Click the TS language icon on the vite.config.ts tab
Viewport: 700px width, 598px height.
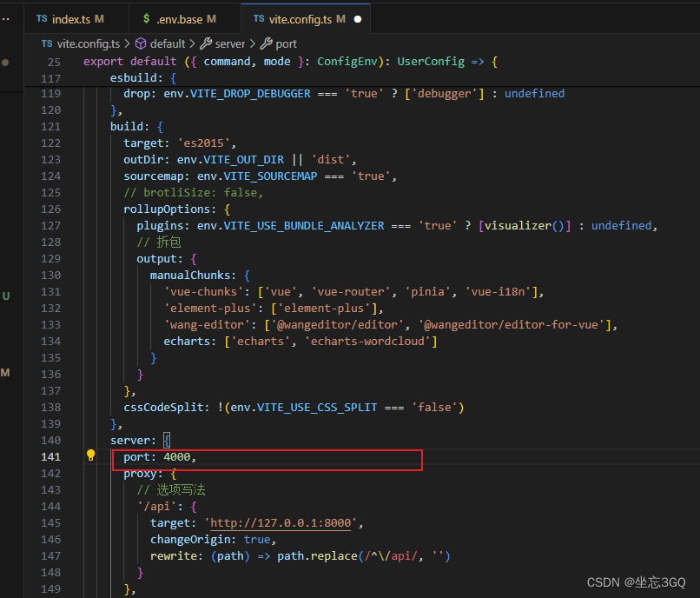click(260, 17)
